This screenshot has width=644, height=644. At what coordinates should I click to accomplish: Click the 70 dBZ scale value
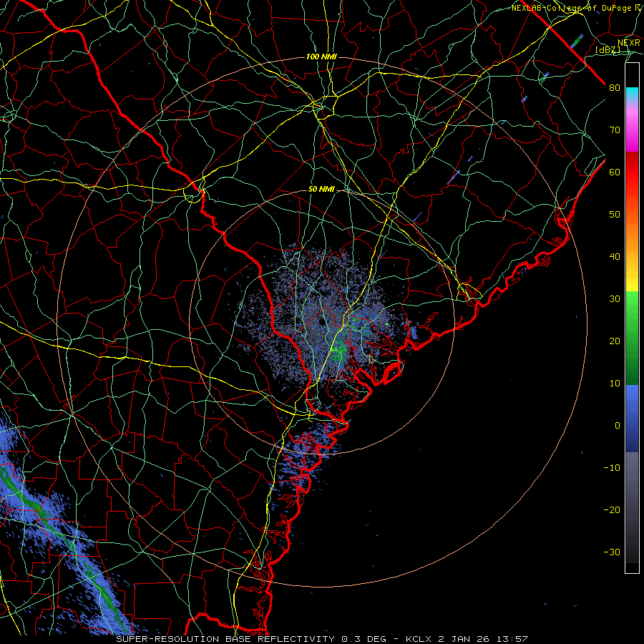pos(615,130)
